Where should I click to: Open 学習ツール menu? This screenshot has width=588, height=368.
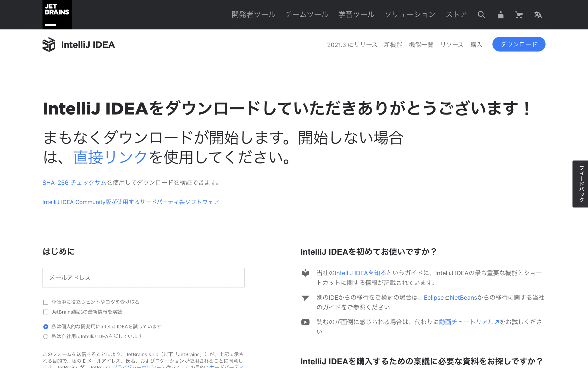click(x=356, y=14)
